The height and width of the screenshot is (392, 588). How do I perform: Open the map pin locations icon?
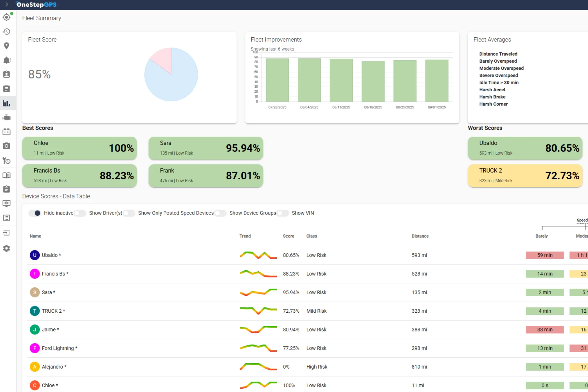pos(6,46)
